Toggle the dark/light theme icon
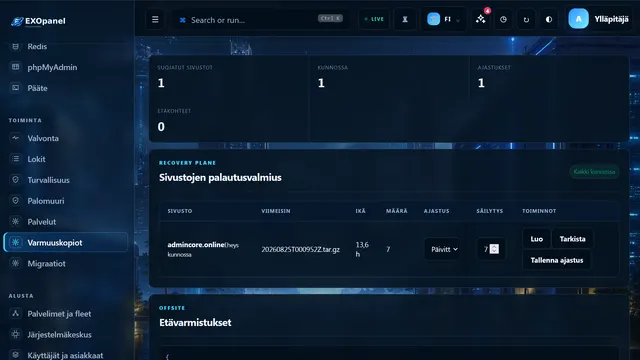Image resolution: width=640 pixels, height=360 pixels. click(549, 19)
